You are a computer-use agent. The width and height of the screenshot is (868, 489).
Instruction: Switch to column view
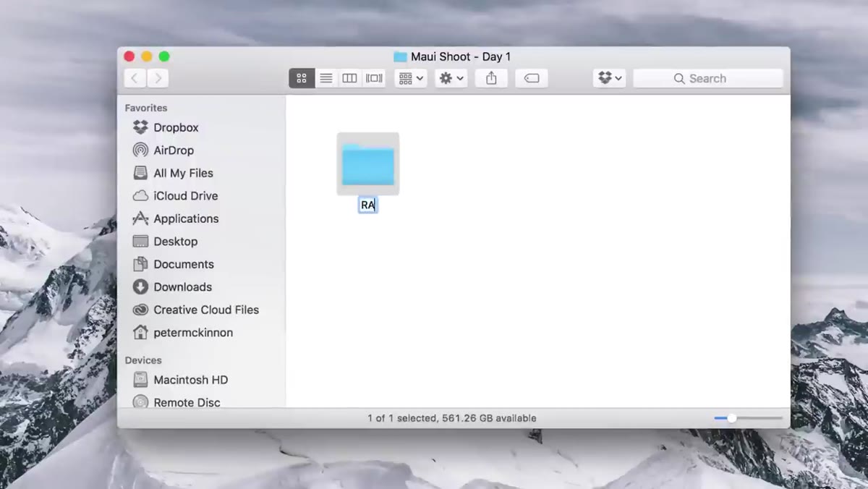[350, 78]
